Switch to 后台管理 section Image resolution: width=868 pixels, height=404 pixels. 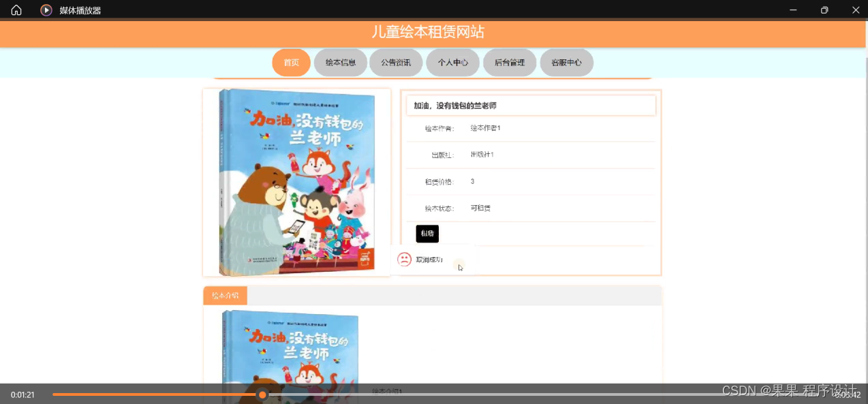point(510,63)
